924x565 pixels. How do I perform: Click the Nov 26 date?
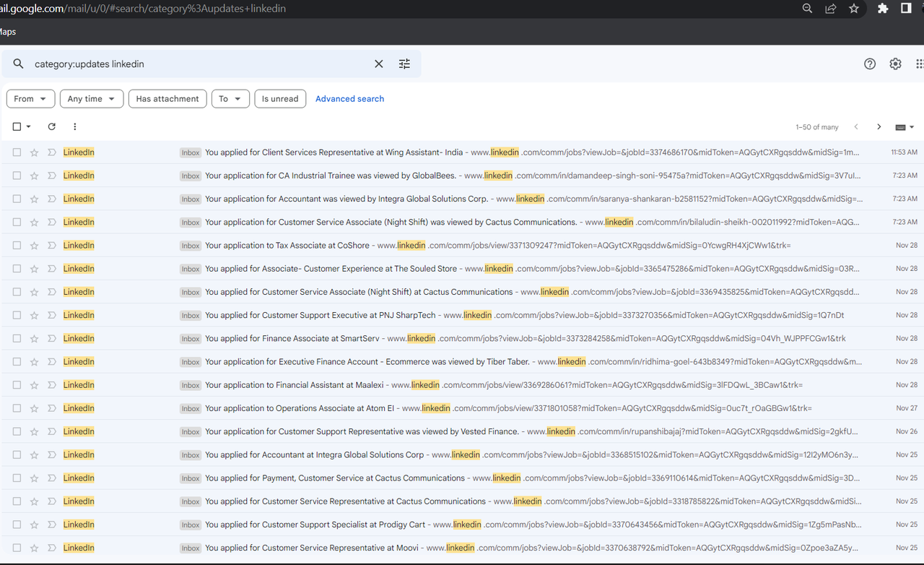coord(907,431)
